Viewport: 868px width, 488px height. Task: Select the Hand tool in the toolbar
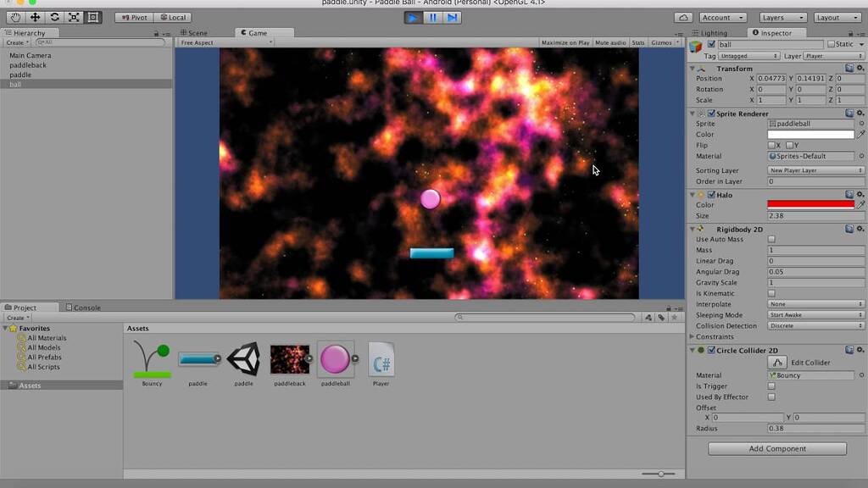coord(14,17)
